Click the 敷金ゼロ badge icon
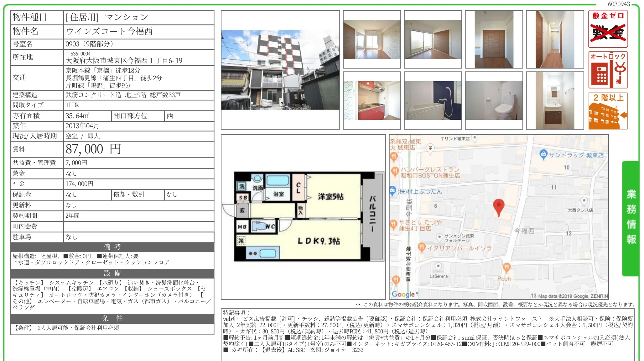644x361 pixels. tap(608, 29)
